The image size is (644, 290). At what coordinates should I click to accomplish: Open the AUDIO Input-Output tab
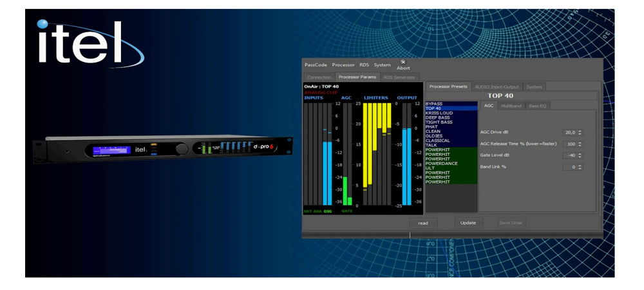click(497, 86)
